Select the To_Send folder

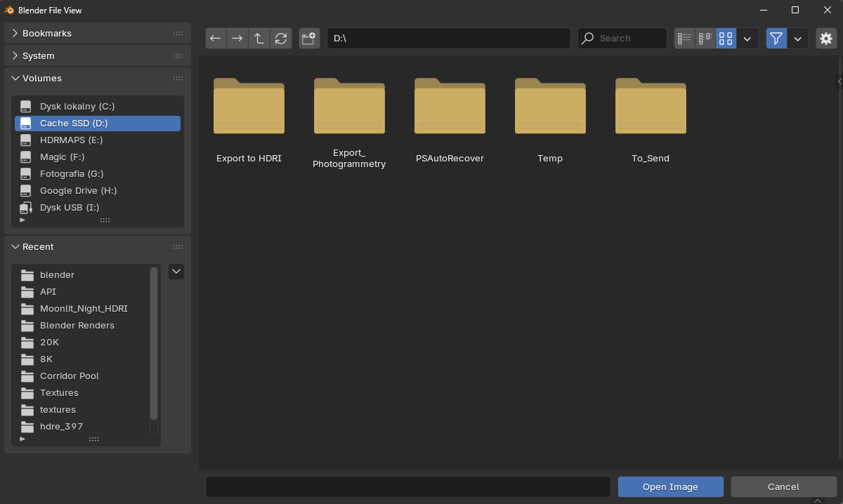(651, 120)
